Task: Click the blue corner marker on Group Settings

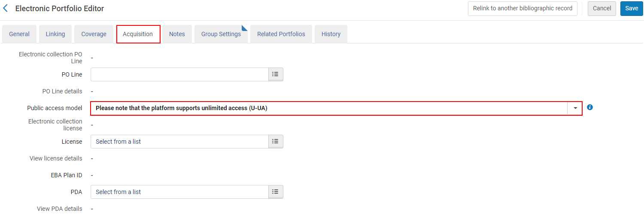Action: tap(245, 28)
